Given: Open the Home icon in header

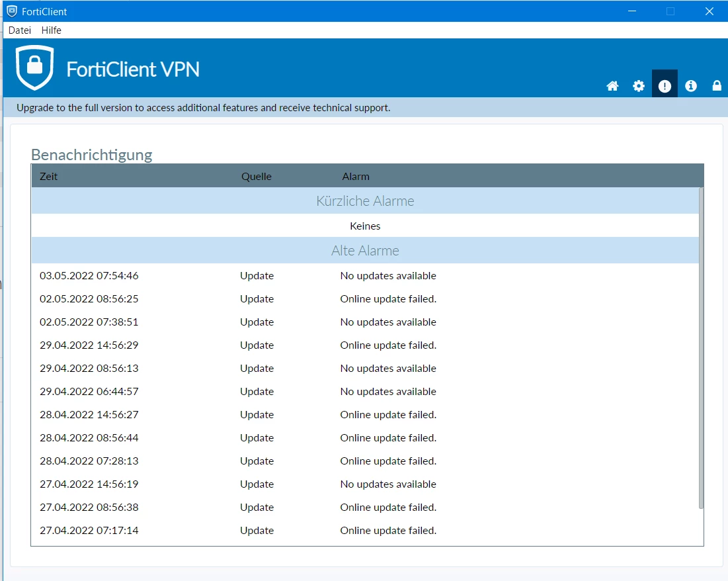Looking at the screenshot, I should tap(612, 86).
